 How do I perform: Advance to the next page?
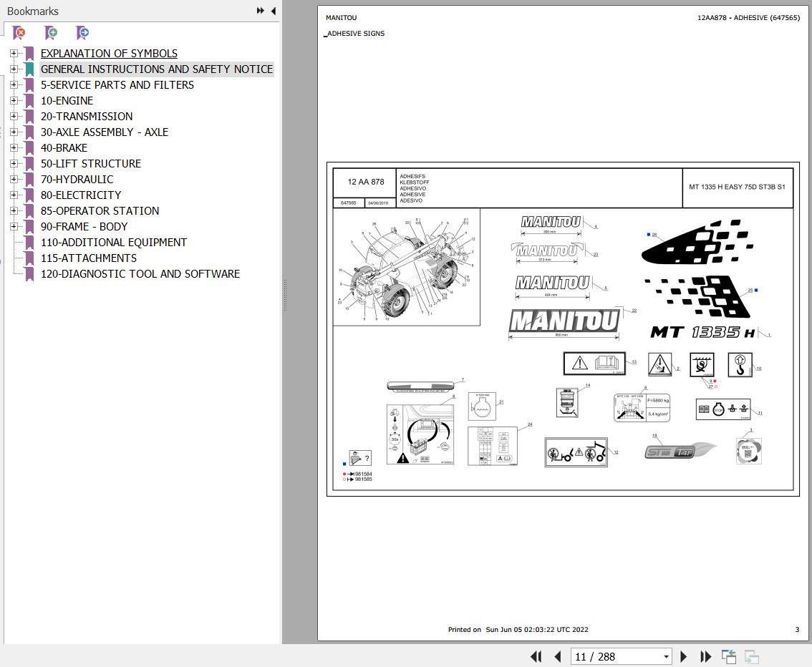click(684, 656)
